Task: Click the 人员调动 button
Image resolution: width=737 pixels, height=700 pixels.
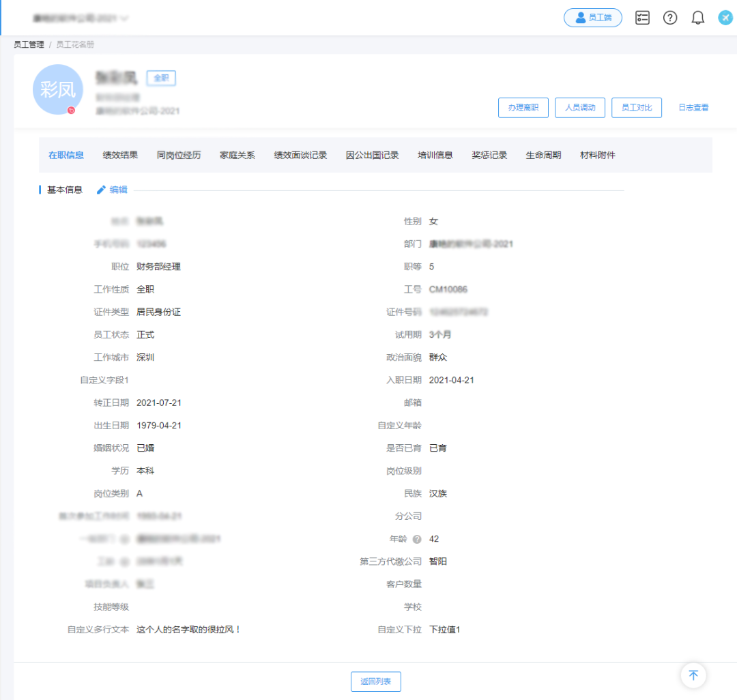Action: (x=580, y=108)
